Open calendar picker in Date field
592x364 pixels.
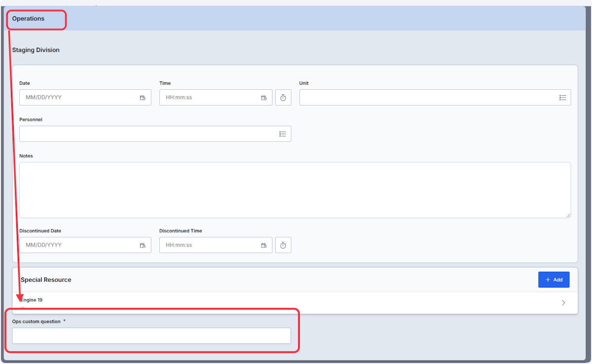pos(143,98)
